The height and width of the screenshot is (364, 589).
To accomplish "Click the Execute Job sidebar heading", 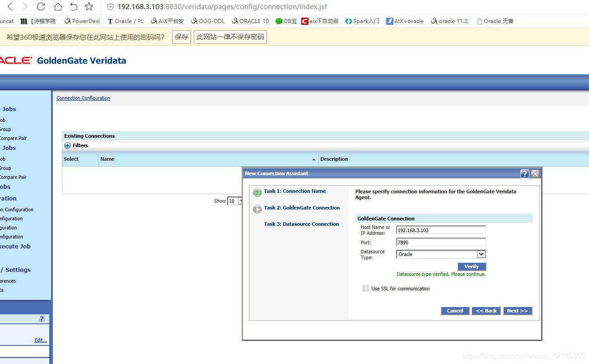I will coord(15,246).
